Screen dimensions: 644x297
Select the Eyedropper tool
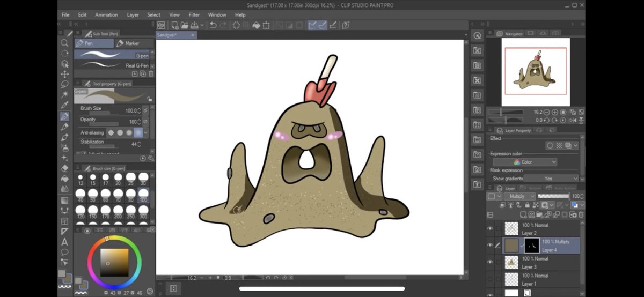click(x=64, y=106)
